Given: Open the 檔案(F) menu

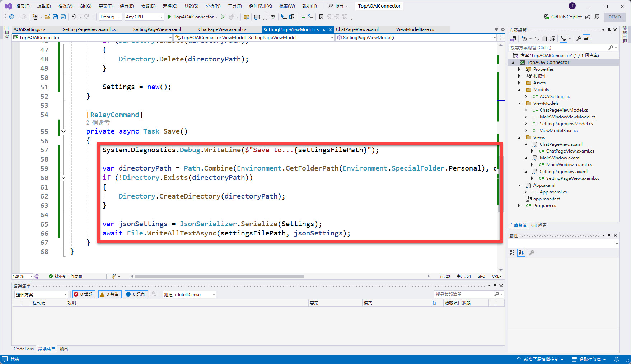Looking at the screenshot, I should (23, 6).
